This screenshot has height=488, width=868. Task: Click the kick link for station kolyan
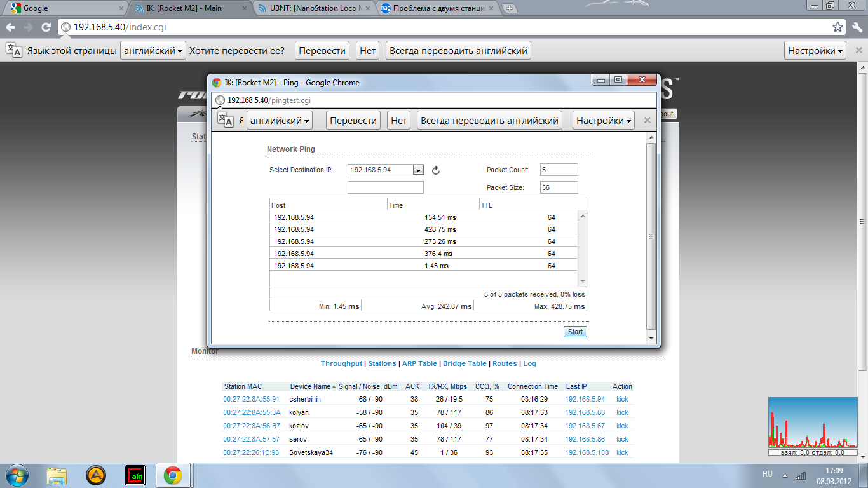pyautogui.click(x=621, y=413)
